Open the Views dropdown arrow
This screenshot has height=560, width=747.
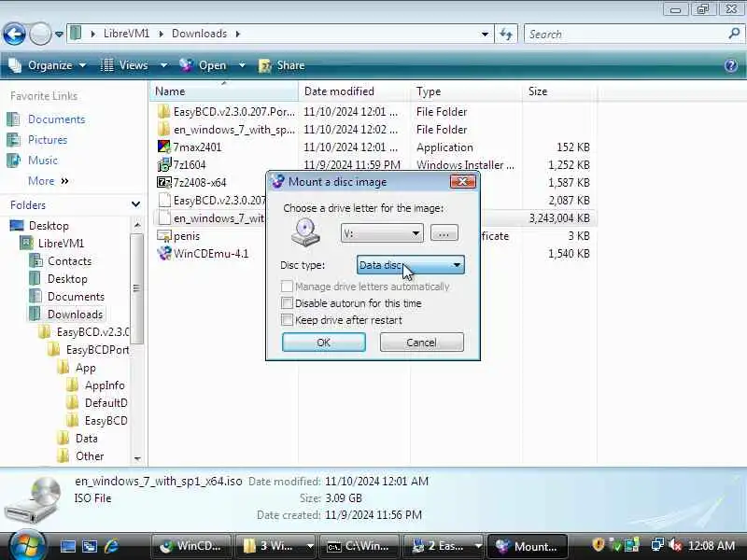(163, 65)
